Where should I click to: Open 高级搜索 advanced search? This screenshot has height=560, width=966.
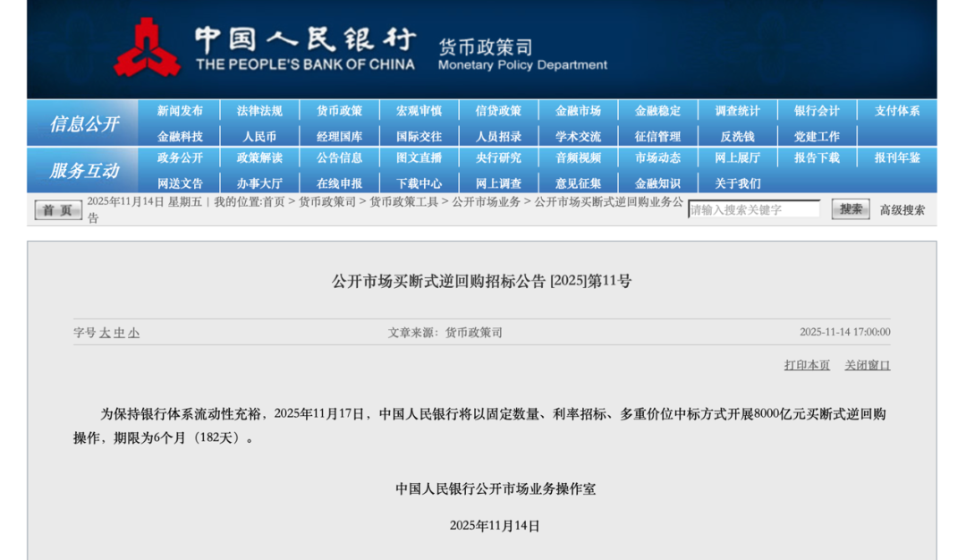click(x=902, y=210)
